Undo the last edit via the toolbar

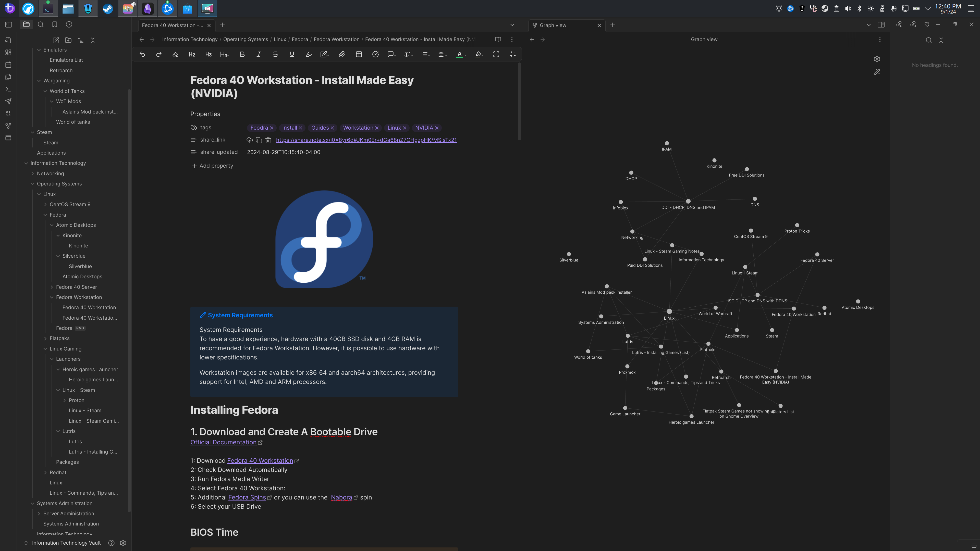click(x=142, y=54)
